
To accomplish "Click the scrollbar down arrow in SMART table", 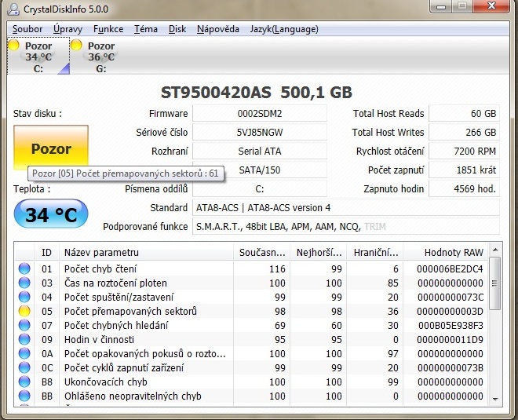I will pos(495,399).
